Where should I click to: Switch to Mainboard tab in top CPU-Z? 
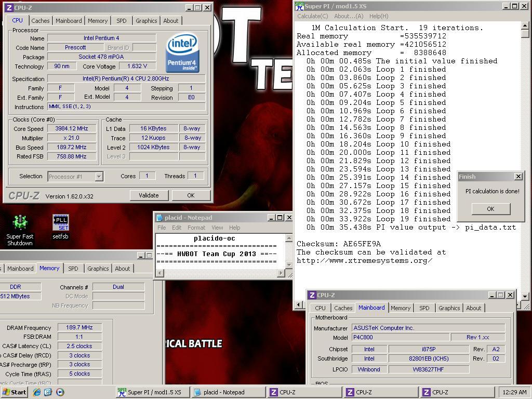(x=69, y=21)
